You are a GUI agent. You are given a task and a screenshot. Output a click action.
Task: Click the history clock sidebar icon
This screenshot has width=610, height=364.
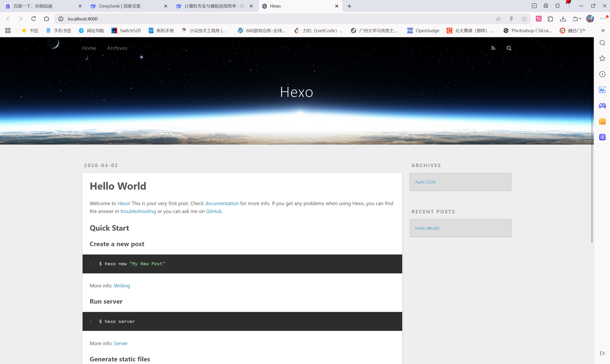pos(602,74)
